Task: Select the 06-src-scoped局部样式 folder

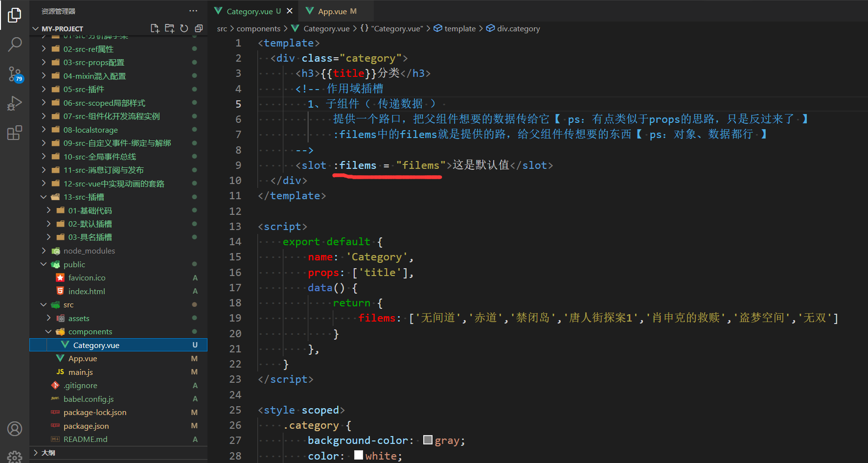Action: [118, 103]
